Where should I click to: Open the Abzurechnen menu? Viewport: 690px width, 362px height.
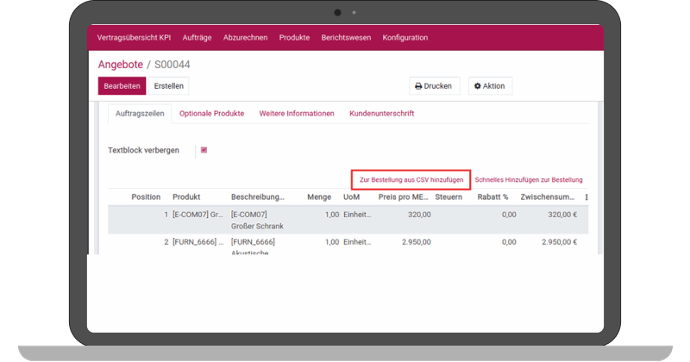click(x=245, y=37)
